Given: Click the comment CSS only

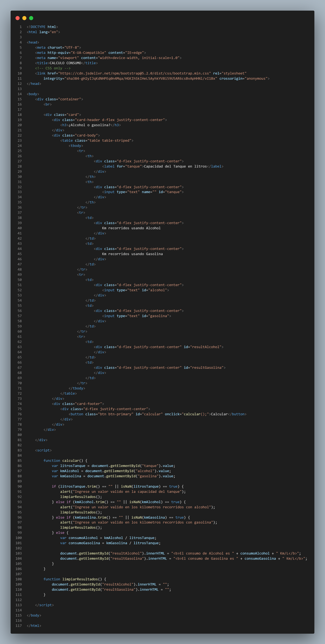Looking at the screenshot, I should pos(53,68).
